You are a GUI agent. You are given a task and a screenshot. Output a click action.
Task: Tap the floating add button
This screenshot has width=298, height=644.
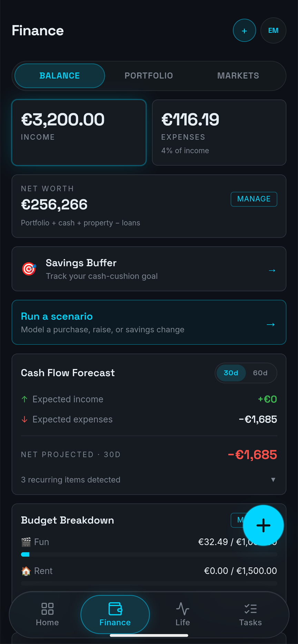click(263, 525)
